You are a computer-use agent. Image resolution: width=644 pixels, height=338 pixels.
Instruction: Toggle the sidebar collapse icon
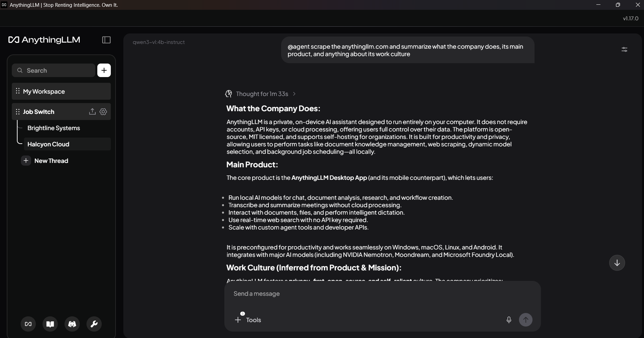(x=106, y=40)
